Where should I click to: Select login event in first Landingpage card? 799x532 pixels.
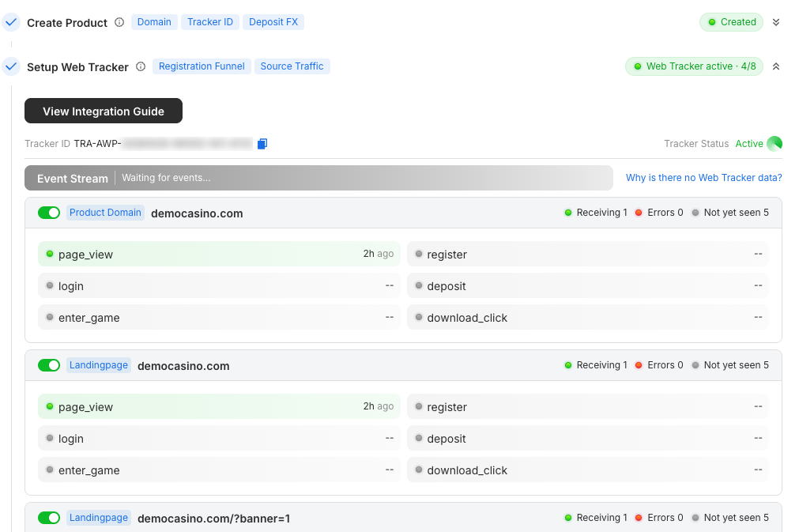(219, 438)
